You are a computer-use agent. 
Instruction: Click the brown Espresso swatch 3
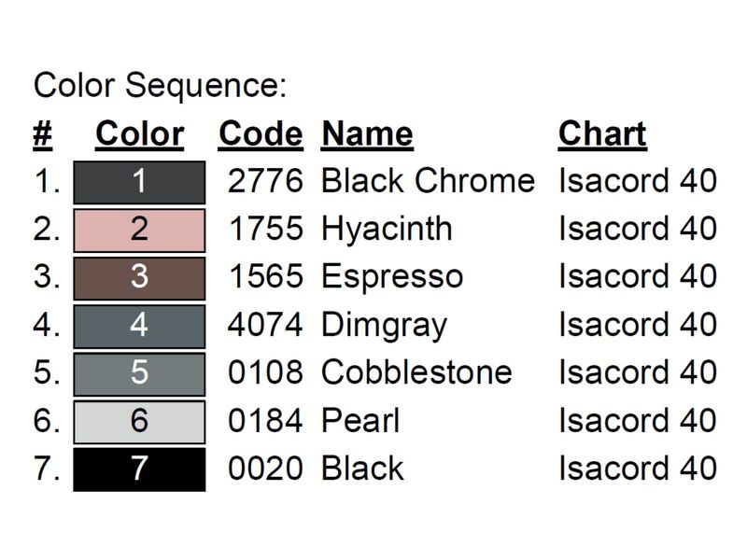[x=139, y=278]
